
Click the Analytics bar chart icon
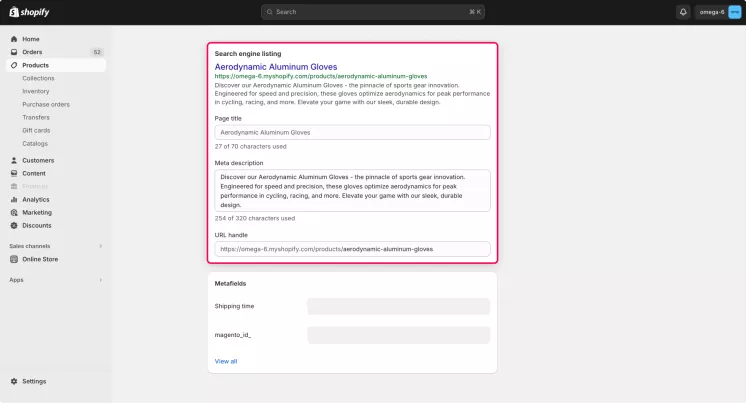(x=14, y=199)
